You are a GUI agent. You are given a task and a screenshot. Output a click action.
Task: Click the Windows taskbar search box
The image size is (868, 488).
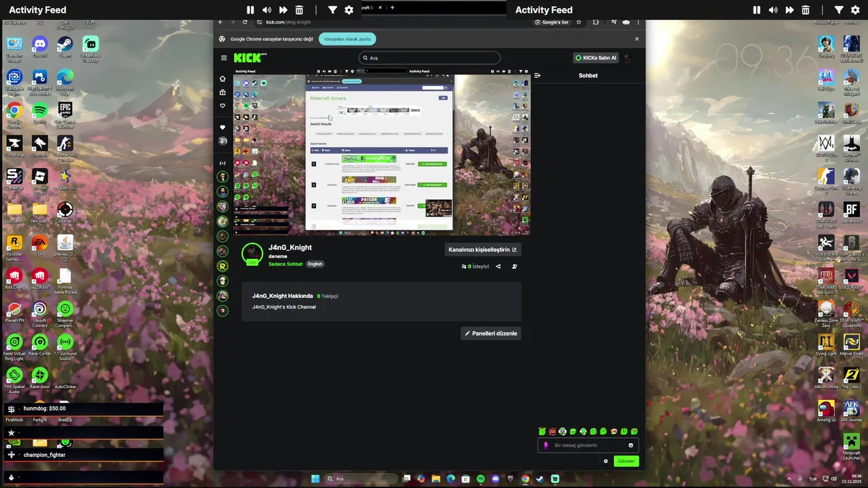(x=360, y=479)
